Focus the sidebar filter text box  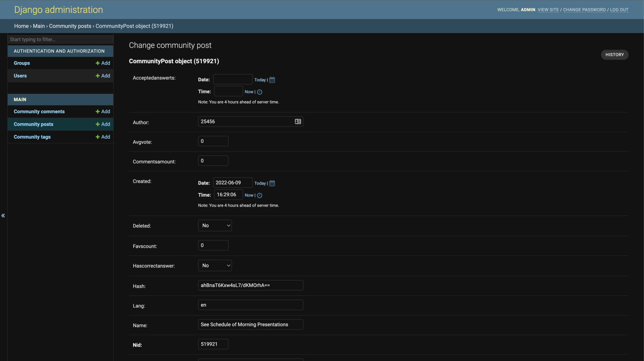tap(60, 39)
